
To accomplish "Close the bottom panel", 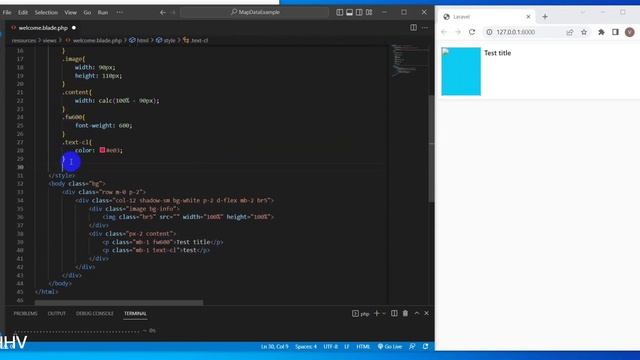I will click(x=427, y=313).
